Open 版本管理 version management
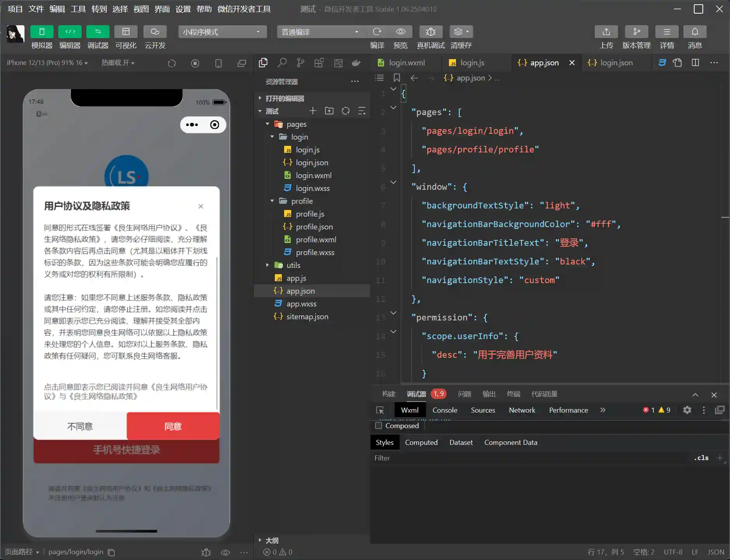 click(636, 32)
